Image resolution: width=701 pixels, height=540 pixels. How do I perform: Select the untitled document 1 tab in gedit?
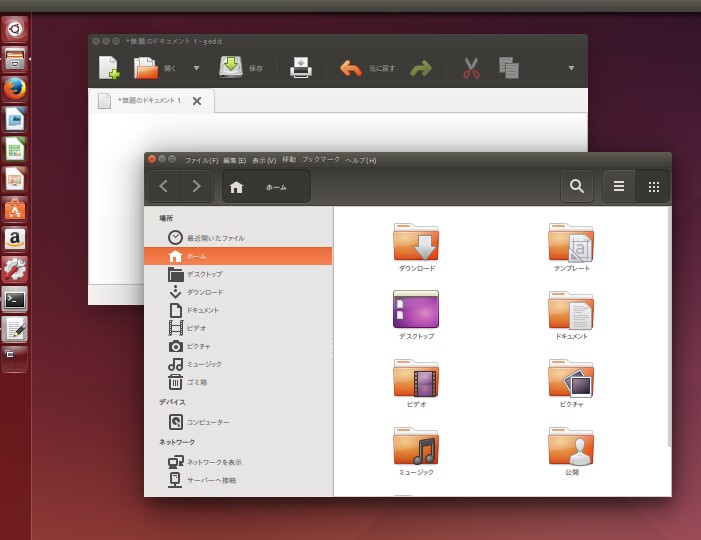149,101
